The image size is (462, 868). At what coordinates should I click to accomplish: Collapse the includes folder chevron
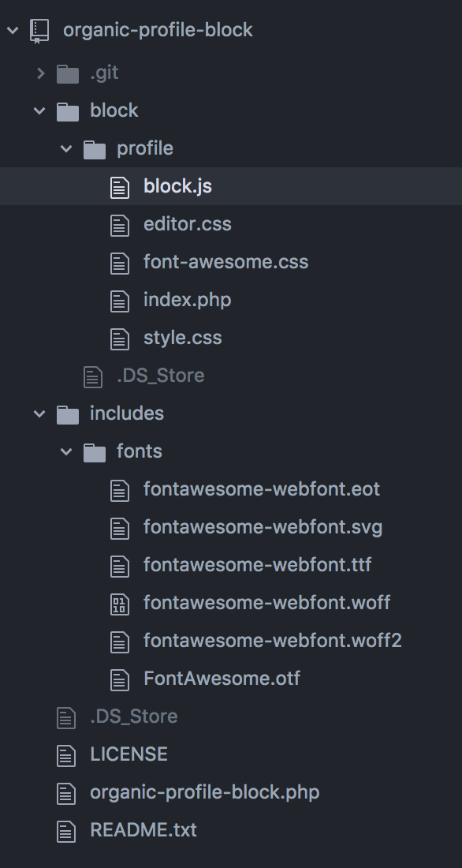pos(39,413)
